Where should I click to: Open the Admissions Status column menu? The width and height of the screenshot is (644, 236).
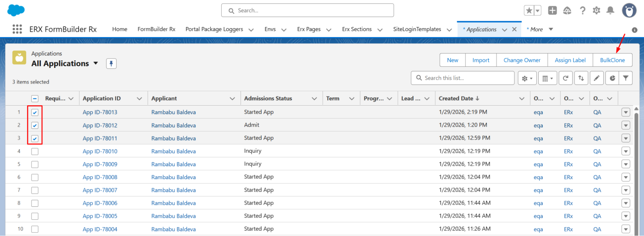(x=314, y=99)
